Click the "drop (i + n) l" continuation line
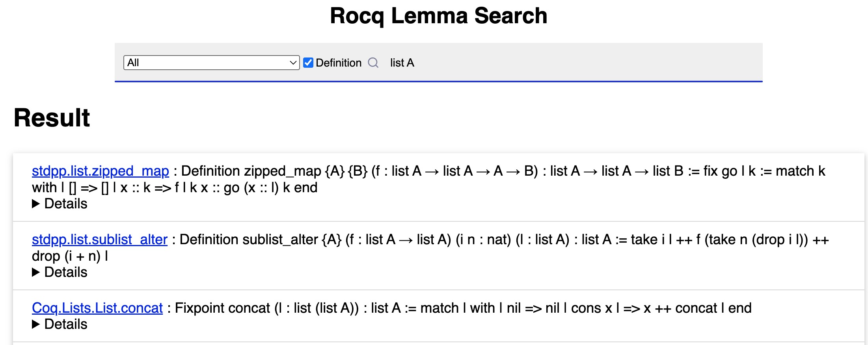 [70, 256]
